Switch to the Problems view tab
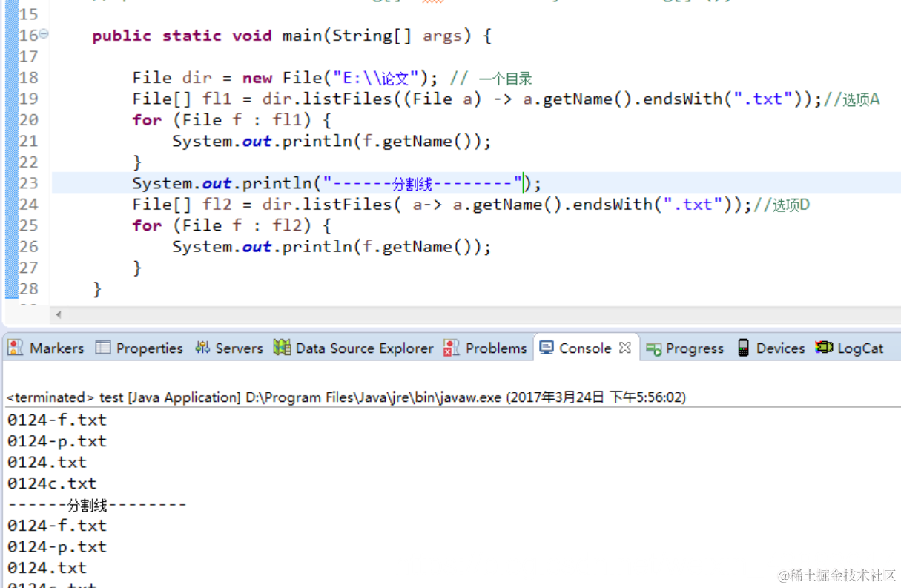The image size is (901, 588). pyautogui.click(x=485, y=348)
